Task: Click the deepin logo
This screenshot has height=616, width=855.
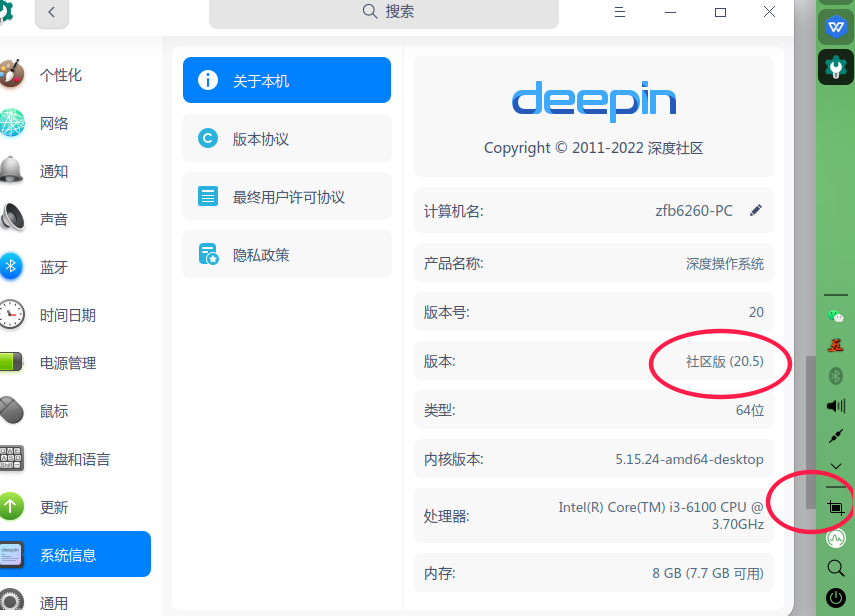Action: coord(594,101)
